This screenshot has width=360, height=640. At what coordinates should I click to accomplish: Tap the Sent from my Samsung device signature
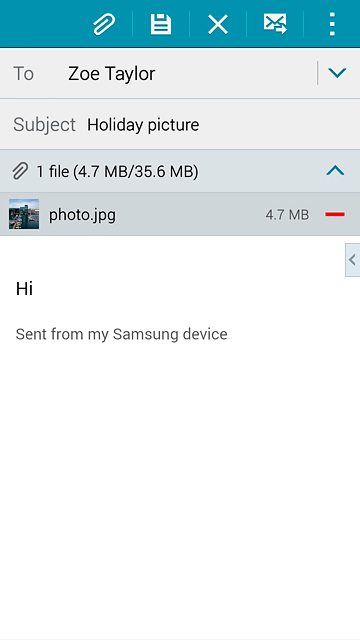pyautogui.click(x=121, y=334)
